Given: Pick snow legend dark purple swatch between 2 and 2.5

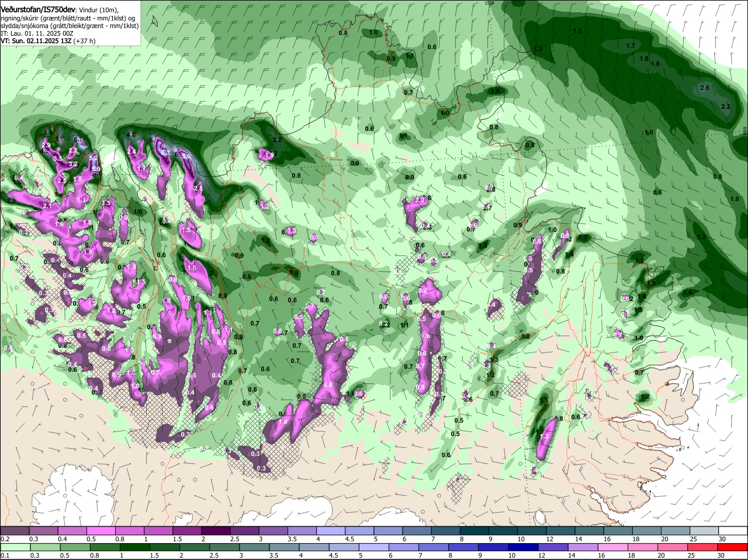Looking at the screenshot, I should tap(215, 530).
